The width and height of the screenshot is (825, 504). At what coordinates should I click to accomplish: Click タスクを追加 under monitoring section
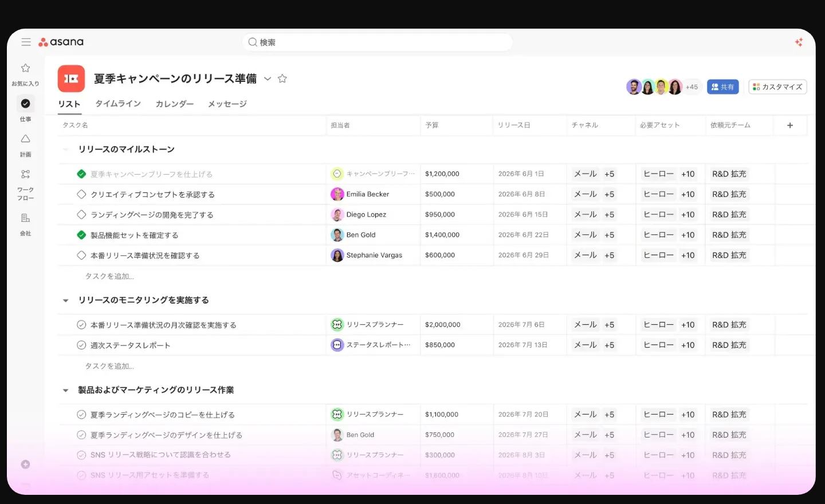click(109, 366)
